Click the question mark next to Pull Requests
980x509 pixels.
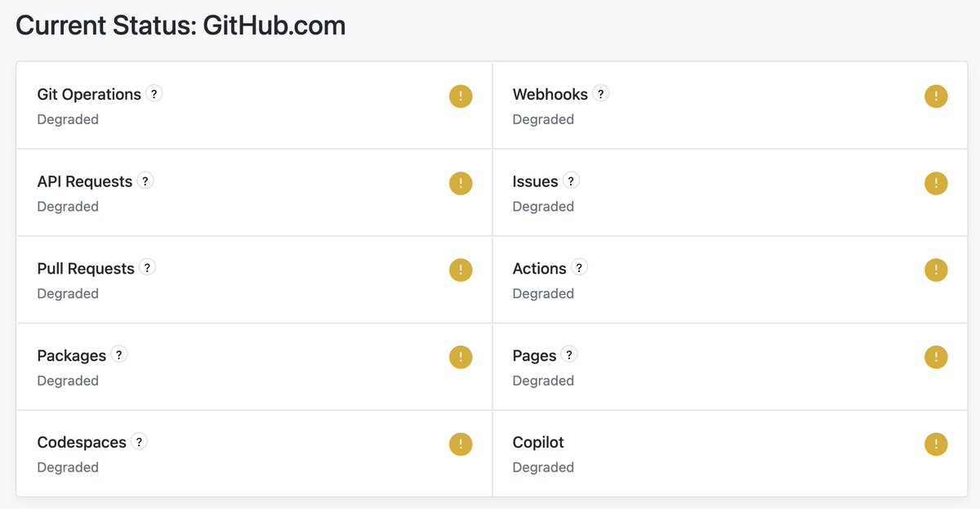coord(147,267)
